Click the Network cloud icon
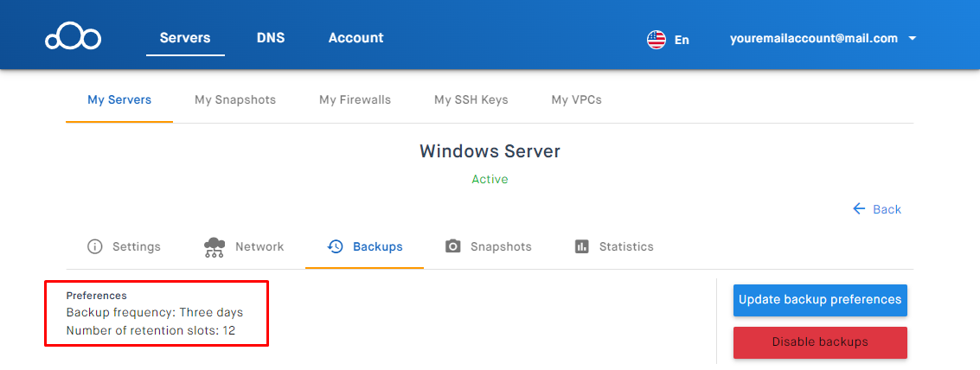This screenshot has width=980, height=370. (x=214, y=246)
